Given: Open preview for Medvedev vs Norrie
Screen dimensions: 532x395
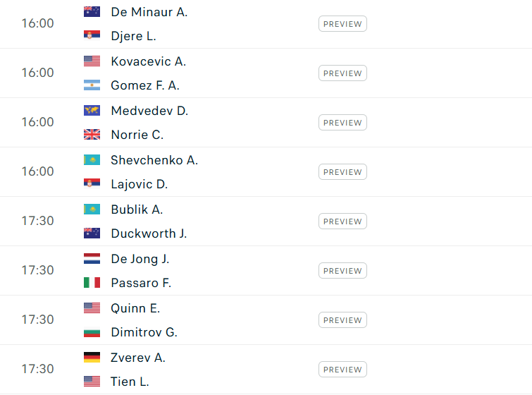Looking at the screenshot, I should coord(342,123).
